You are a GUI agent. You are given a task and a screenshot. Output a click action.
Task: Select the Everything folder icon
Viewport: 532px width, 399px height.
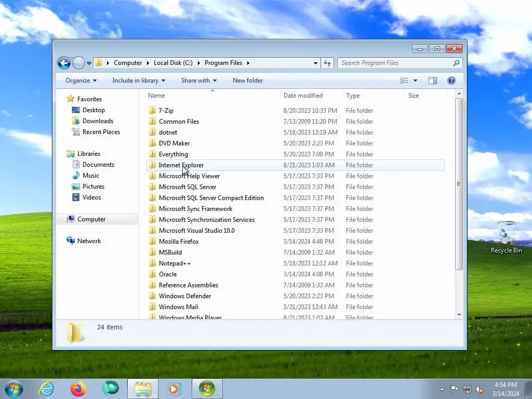pos(153,154)
